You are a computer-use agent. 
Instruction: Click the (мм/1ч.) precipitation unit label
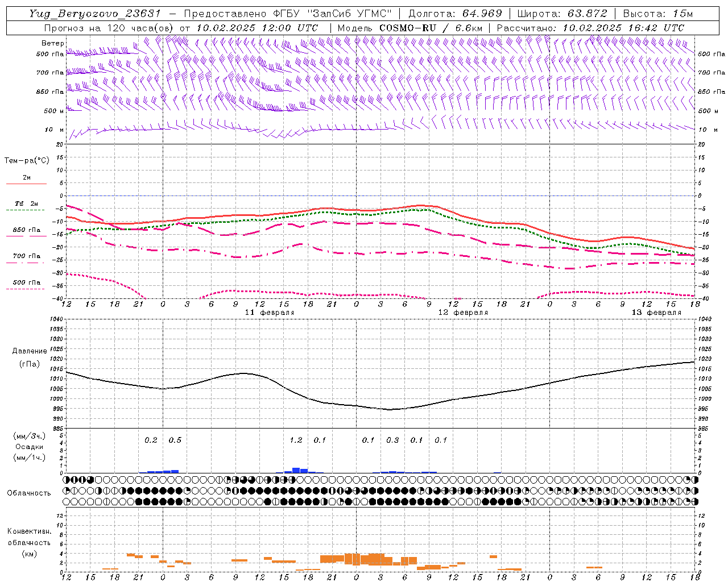[30, 458]
